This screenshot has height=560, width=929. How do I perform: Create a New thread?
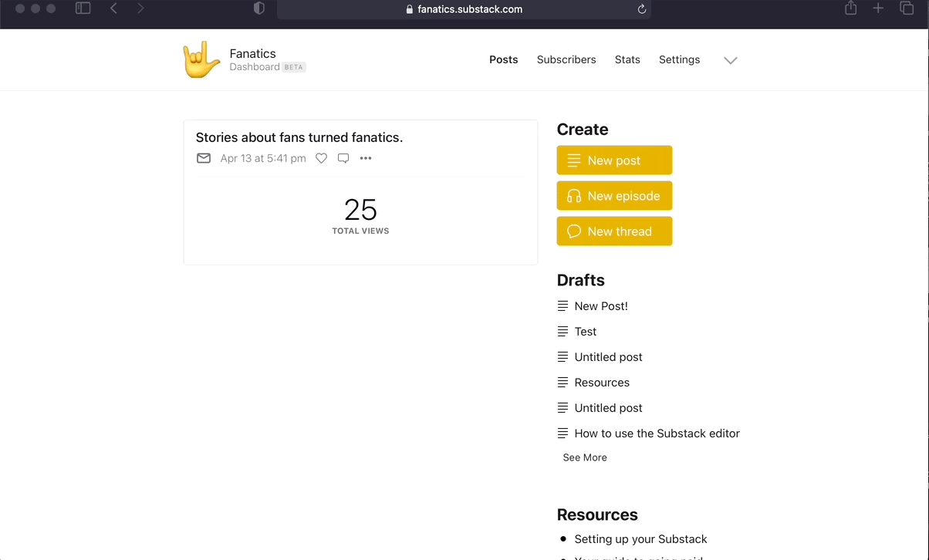(614, 231)
